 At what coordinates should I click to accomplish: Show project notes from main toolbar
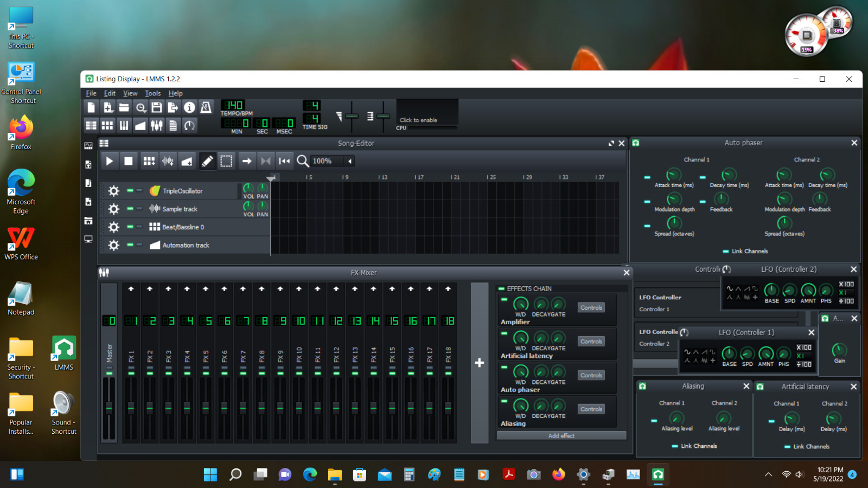pyautogui.click(x=173, y=125)
